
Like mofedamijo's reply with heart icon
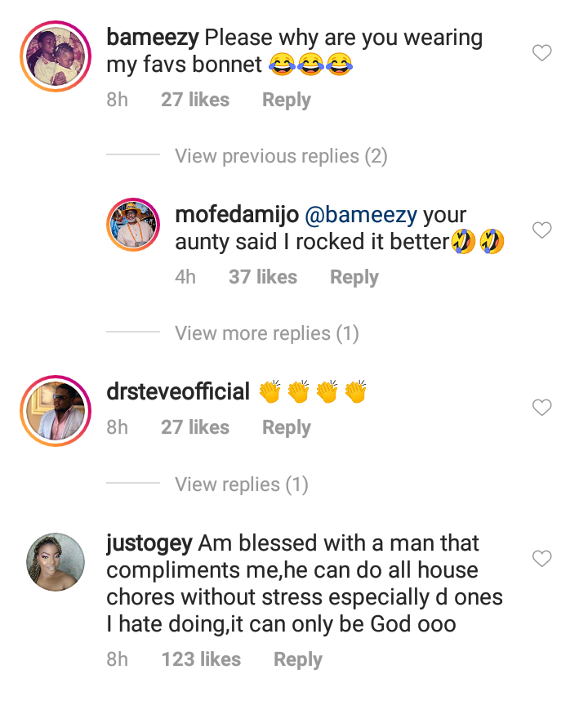click(x=541, y=230)
